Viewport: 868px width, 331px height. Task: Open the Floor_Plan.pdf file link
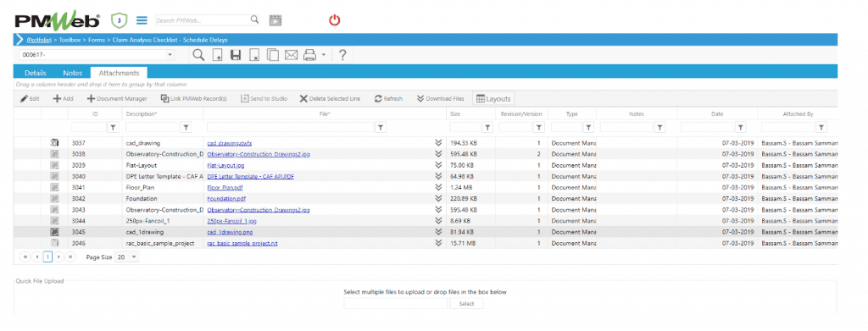pos(225,187)
